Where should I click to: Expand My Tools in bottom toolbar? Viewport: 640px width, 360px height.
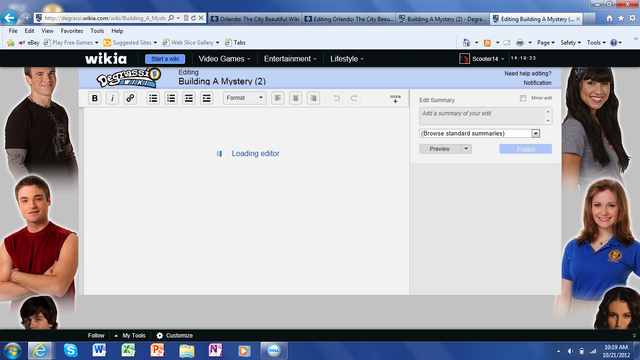point(130,336)
